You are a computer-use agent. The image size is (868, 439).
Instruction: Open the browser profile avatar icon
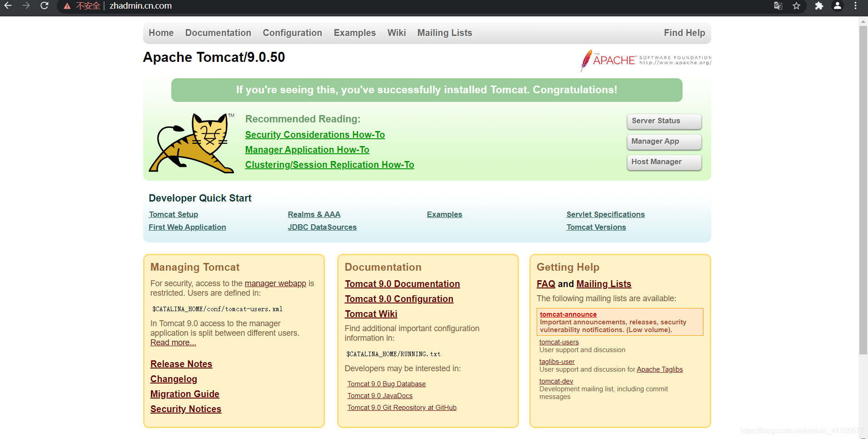[x=837, y=6]
